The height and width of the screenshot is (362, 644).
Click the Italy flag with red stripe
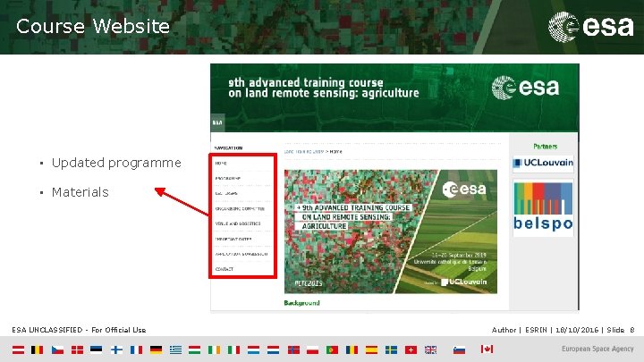[233, 349]
